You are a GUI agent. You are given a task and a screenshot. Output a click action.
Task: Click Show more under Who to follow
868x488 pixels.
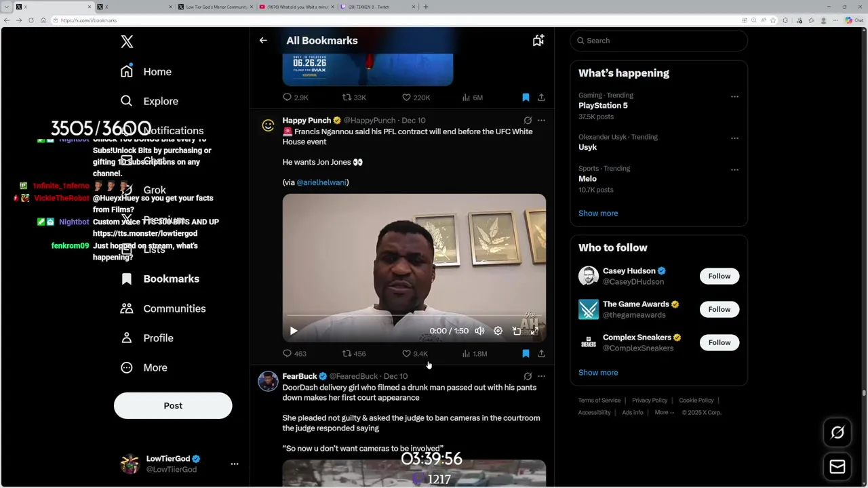pos(598,372)
